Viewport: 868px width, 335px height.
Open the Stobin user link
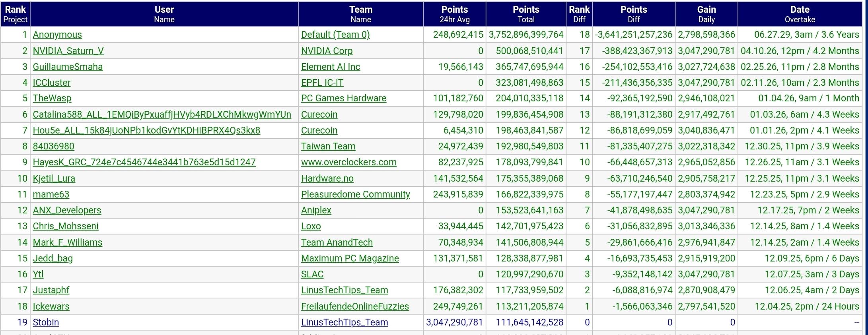46,322
